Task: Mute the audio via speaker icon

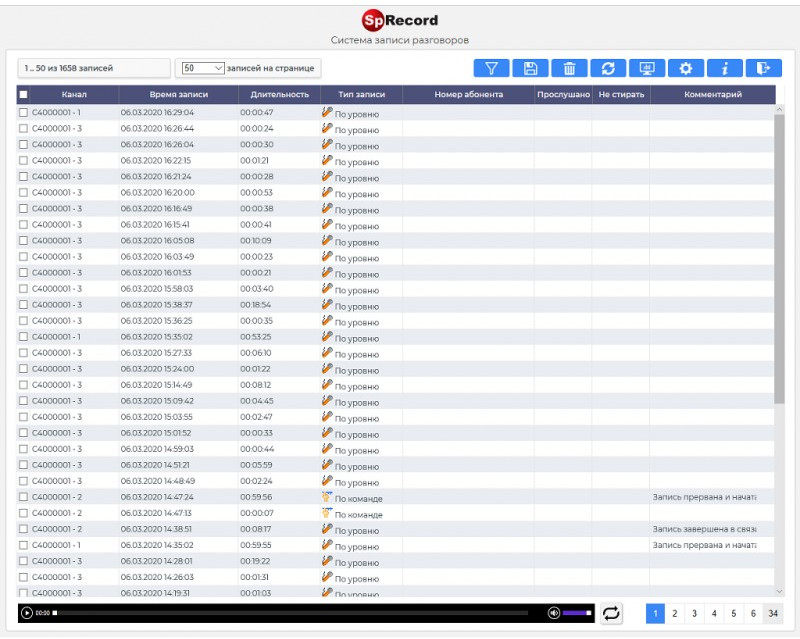Action: click(x=554, y=613)
